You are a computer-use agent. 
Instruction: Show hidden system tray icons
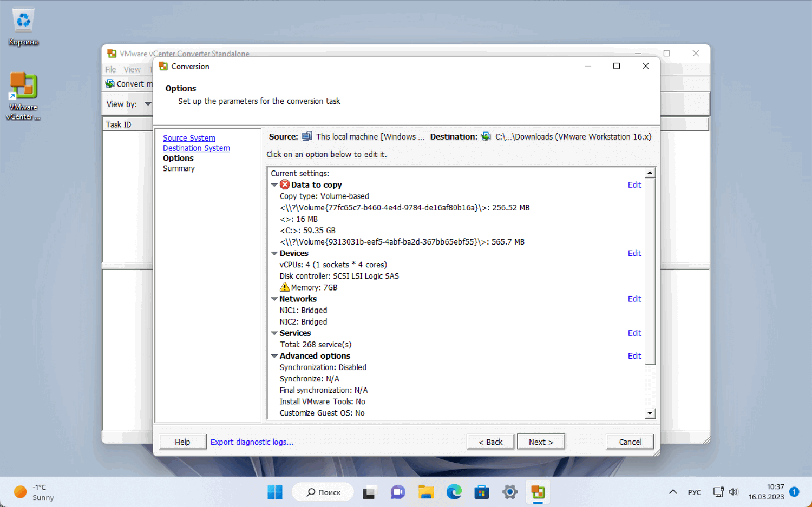pos(673,492)
